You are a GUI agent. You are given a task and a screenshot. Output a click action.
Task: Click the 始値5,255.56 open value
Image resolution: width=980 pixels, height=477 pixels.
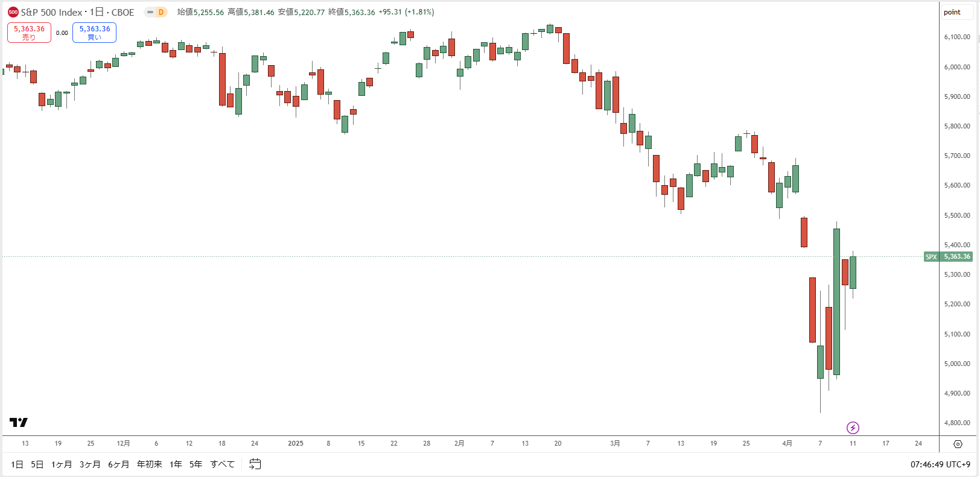pyautogui.click(x=200, y=12)
